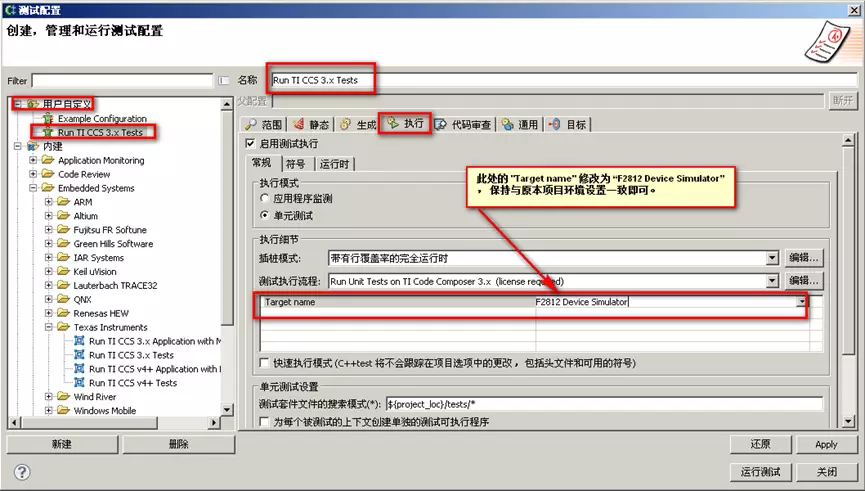Click the IAR Systems folder icon
Viewport: 865px width, 491px height.
tap(63, 257)
